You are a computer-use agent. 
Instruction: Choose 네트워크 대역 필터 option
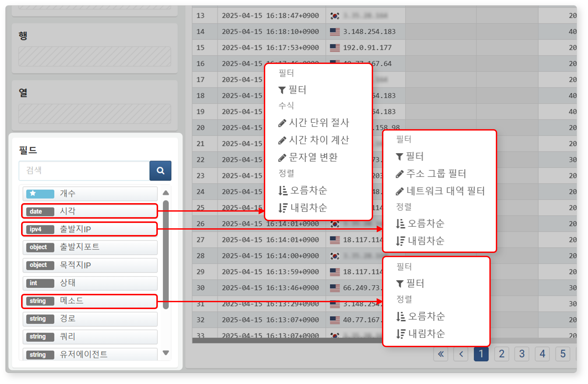(440, 191)
